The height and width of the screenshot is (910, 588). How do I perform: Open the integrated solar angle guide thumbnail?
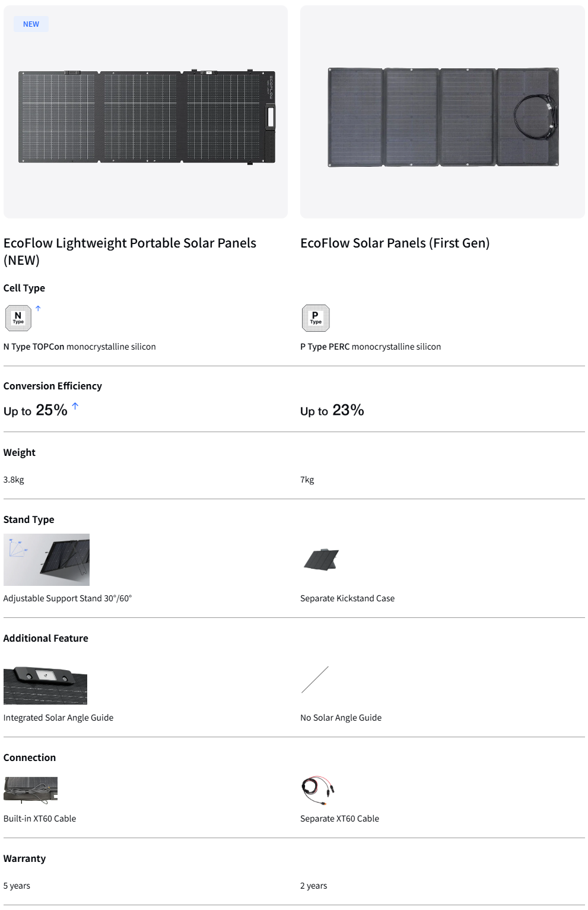[x=45, y=685]
